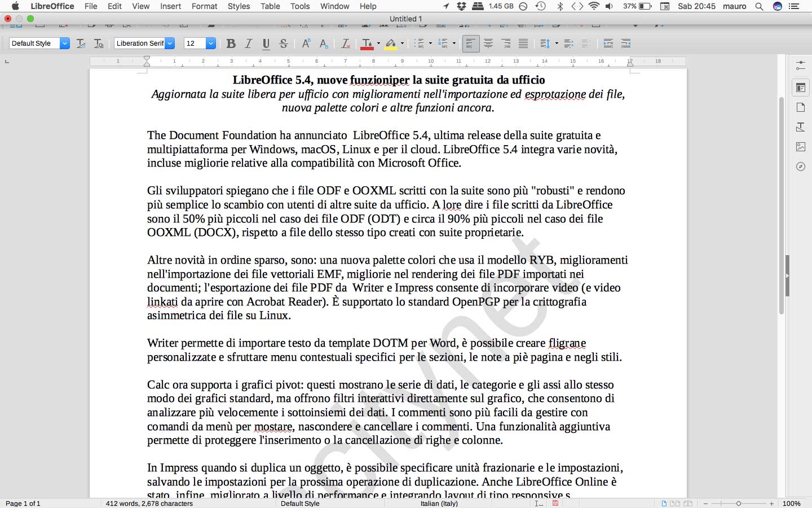Image resolution: width=812 pixels, height=508 pixels.
Task: Apply yellow highlighting color
Action: coord(391,43)
